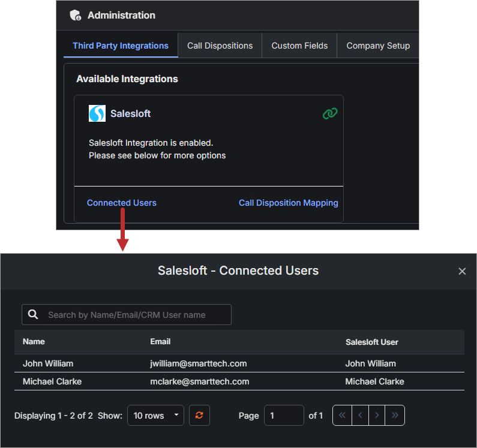Screen dimensions: 477x448
Task: Click the search magnifier icon
Action: pos(33,314)
